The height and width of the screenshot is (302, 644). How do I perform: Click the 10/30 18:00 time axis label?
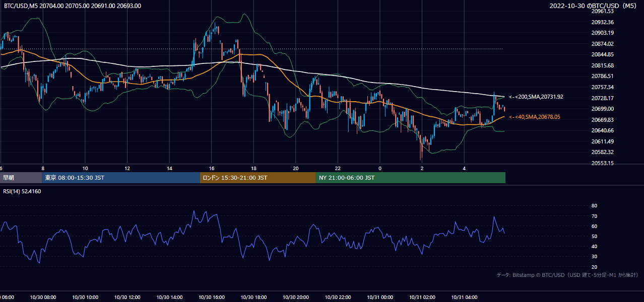point(254,297)
